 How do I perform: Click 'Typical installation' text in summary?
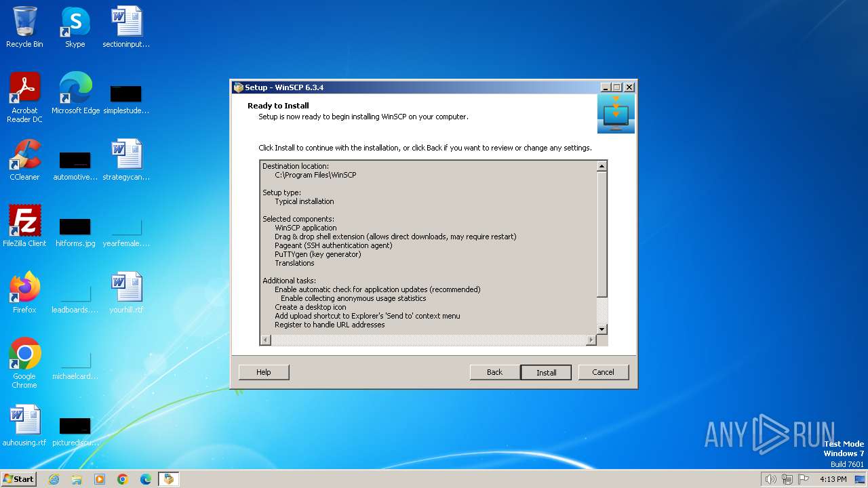pos(304,201)
